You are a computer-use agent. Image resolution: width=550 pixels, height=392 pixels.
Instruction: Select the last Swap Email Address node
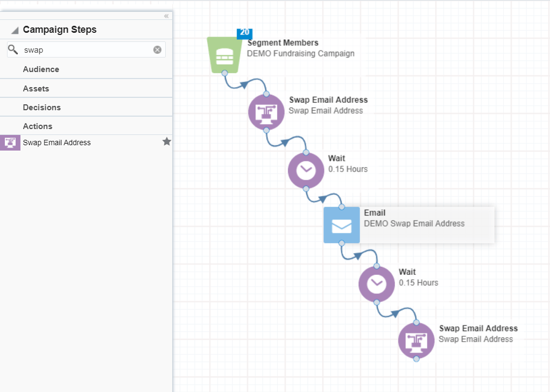coord(417,341)
